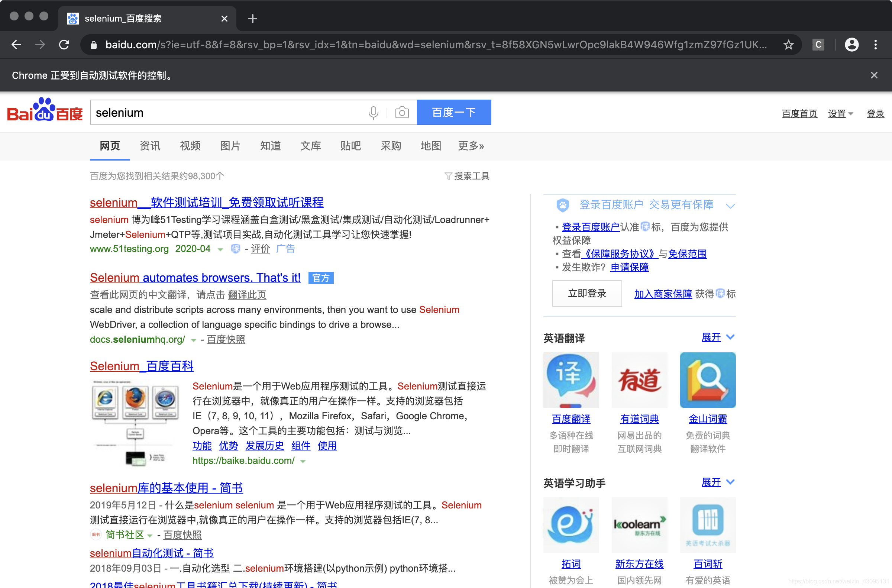This screenshot has width=892, height=588.
Task: Click the 简书 favicon beside 简书社区
Action: [x=96, y=534]
